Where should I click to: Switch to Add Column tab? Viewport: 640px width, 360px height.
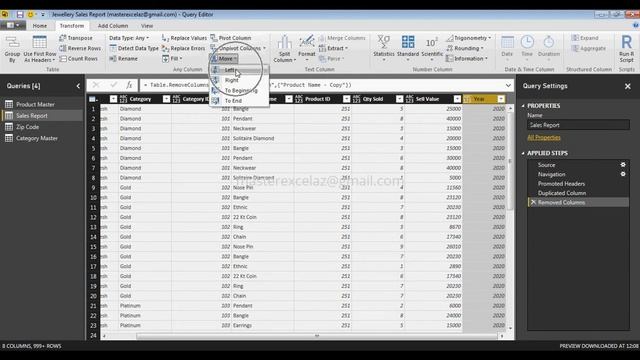coord(113,26)
